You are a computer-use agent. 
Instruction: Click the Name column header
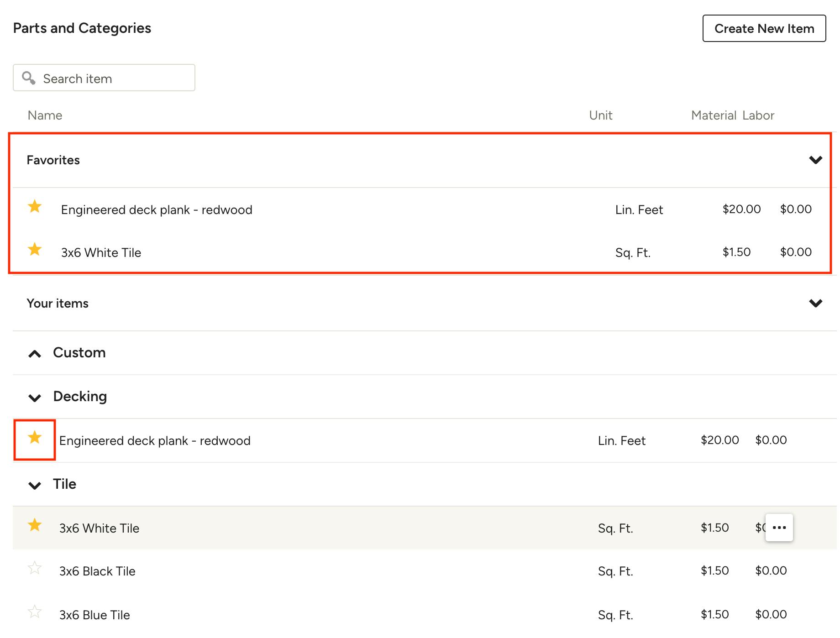(x=45, y=115)
